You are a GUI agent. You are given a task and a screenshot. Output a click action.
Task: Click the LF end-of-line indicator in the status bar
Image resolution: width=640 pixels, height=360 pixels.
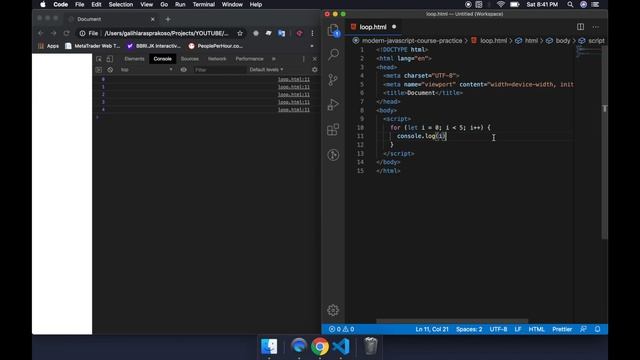point(518,329)
